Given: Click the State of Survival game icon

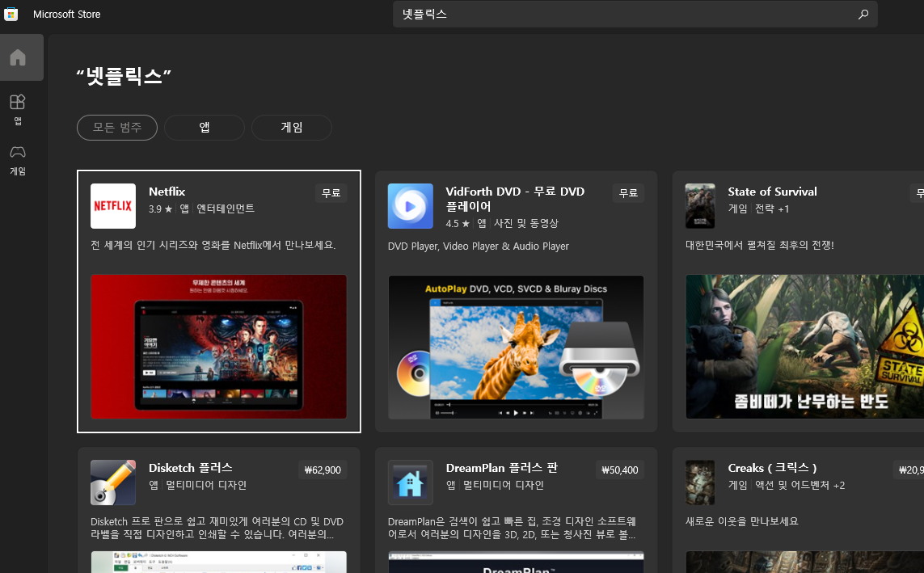Looking at the screenshot, I should (700, 206).
